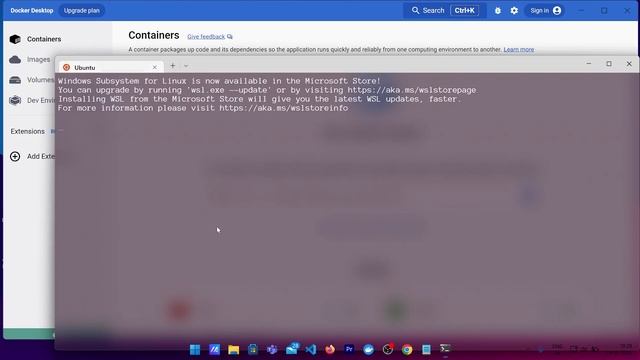Open File Explorer from the taskbar

click(x=233, y=349)
